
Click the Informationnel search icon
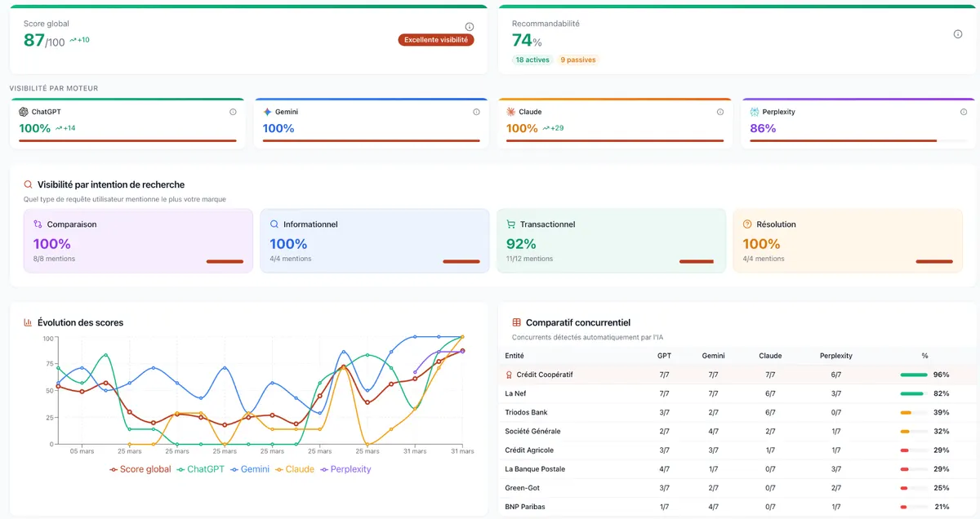[274, 224]
